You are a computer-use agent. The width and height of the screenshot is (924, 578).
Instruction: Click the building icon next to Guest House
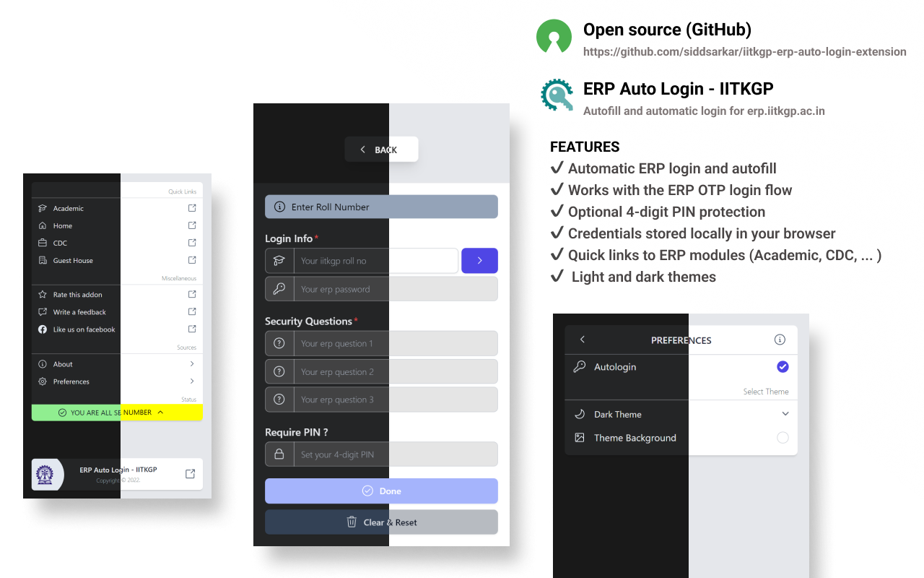[x=43, y=260]
